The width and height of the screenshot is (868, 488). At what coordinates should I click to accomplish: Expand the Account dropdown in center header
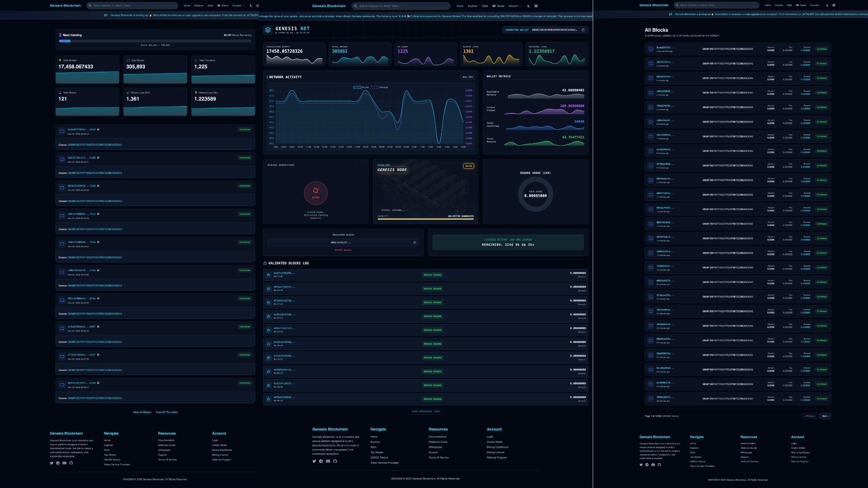(514, 6)
